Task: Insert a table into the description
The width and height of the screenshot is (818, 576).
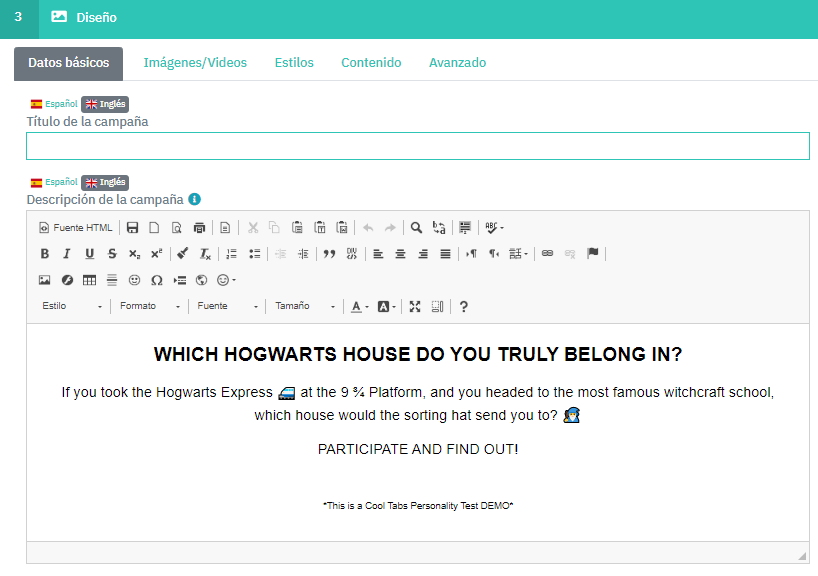Action: point(89,280)
